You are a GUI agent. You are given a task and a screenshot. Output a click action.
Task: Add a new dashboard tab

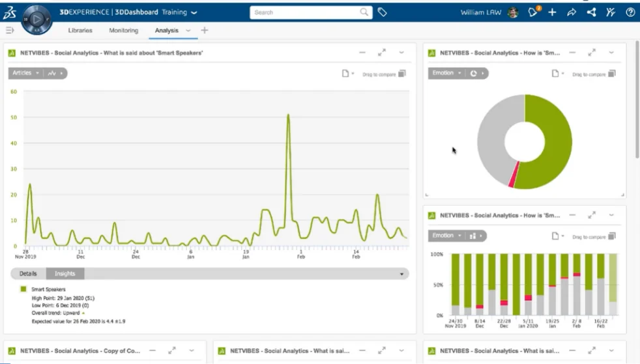tap(205, 31)
